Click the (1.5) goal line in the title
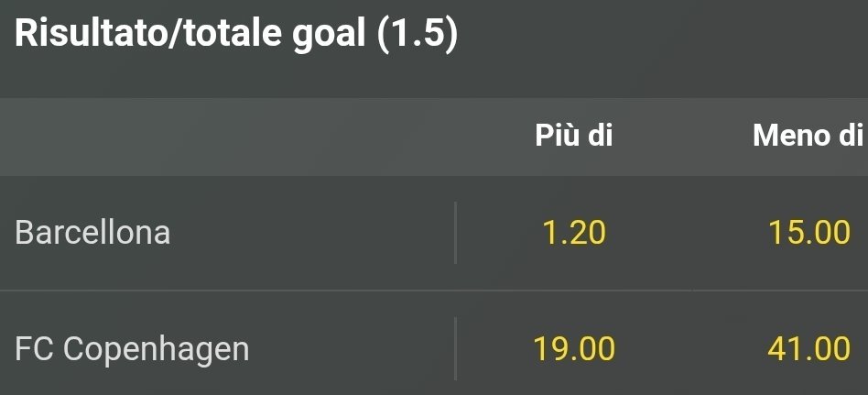The image size is (868, 395). point(417,35)
